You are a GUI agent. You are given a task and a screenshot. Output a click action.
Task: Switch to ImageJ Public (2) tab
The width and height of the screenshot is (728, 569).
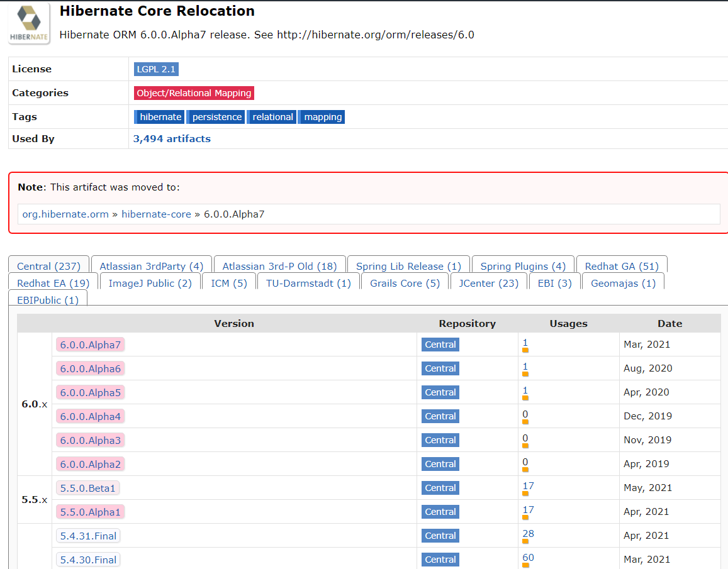(x=150, y=283)
